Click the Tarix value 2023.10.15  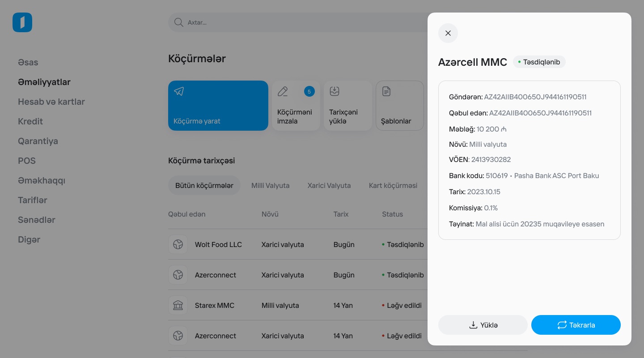pos(484,192)
